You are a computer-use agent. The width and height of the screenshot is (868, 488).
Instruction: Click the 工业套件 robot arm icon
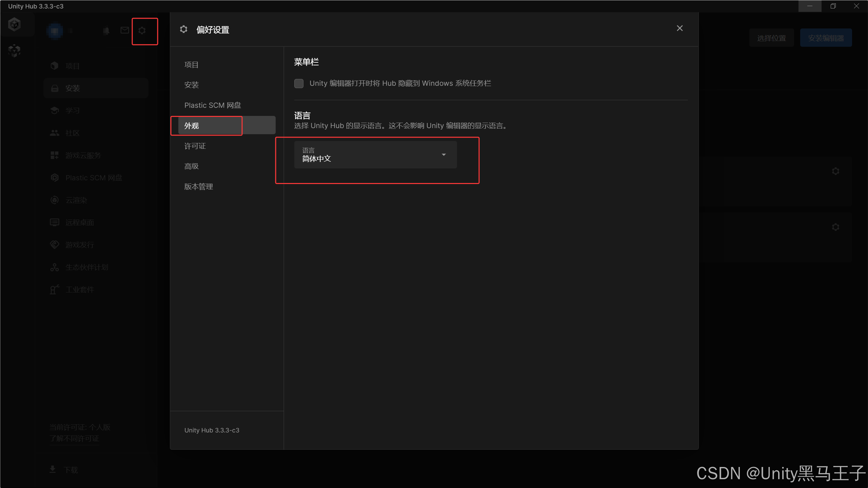coord(54,289)
